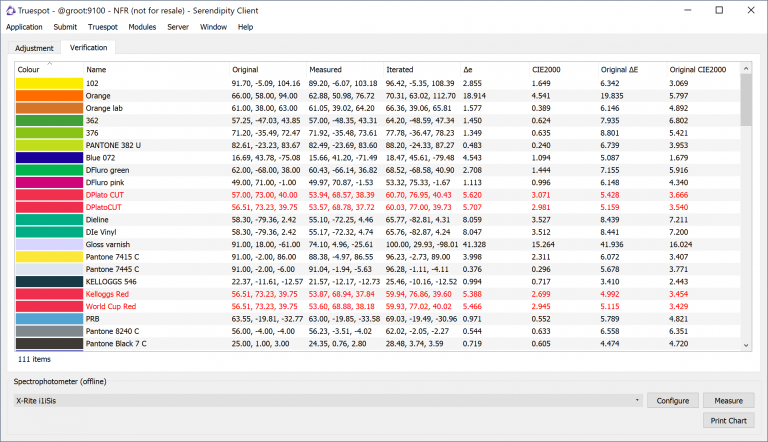Open the Application menu

click(x=24, y=27)
